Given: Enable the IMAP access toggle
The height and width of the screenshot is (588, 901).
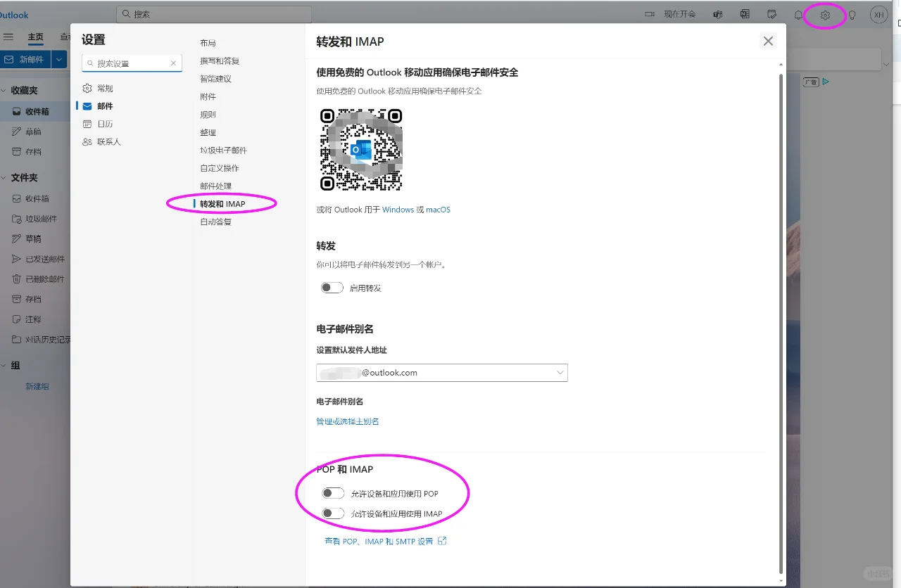Looking at the screenshot, I should tap(333, 513).
